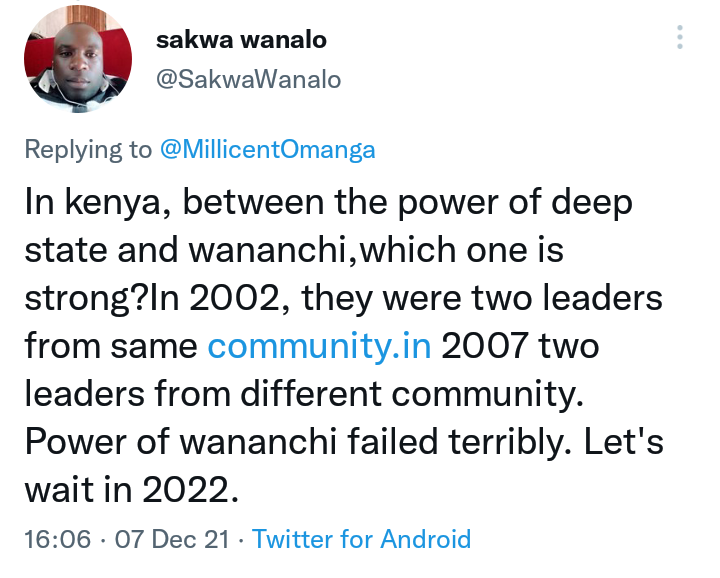The image size is (720, 578).
Task: Click "leaders from different community." line
Action: (x=304, y=393)
